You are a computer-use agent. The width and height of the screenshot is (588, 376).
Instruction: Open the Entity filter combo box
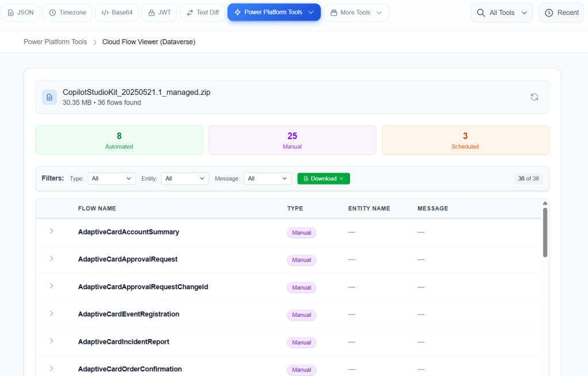point(185,179)
